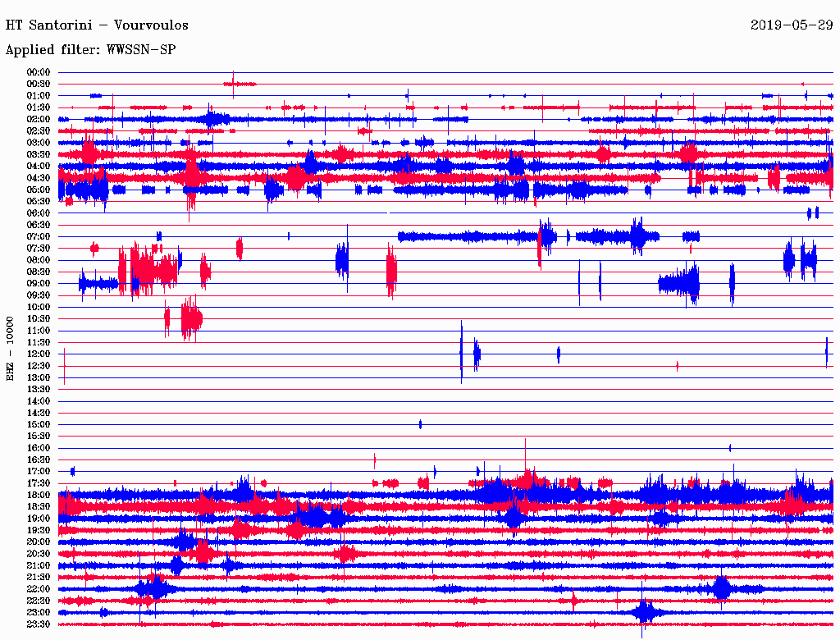Select the 17:30 time label

click(39, 483)
